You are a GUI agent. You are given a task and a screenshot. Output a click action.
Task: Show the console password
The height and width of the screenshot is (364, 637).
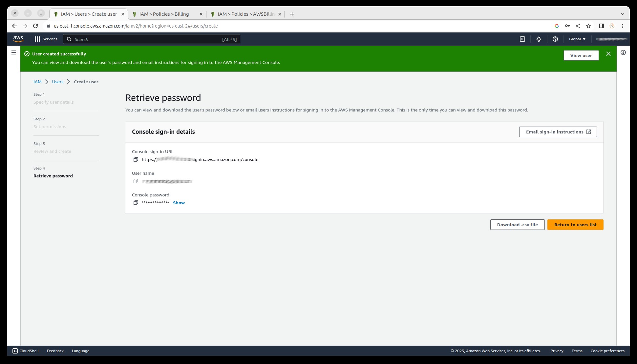[x=179, y=203]
